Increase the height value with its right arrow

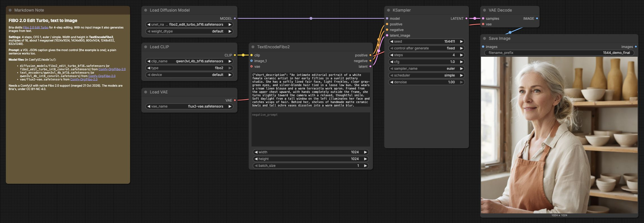point(365,159)
